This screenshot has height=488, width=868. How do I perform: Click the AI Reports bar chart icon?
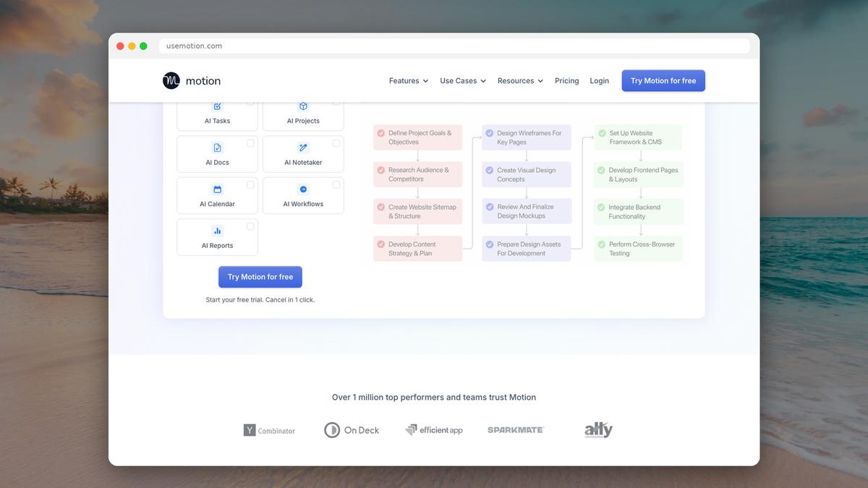[x=217, y=230]
